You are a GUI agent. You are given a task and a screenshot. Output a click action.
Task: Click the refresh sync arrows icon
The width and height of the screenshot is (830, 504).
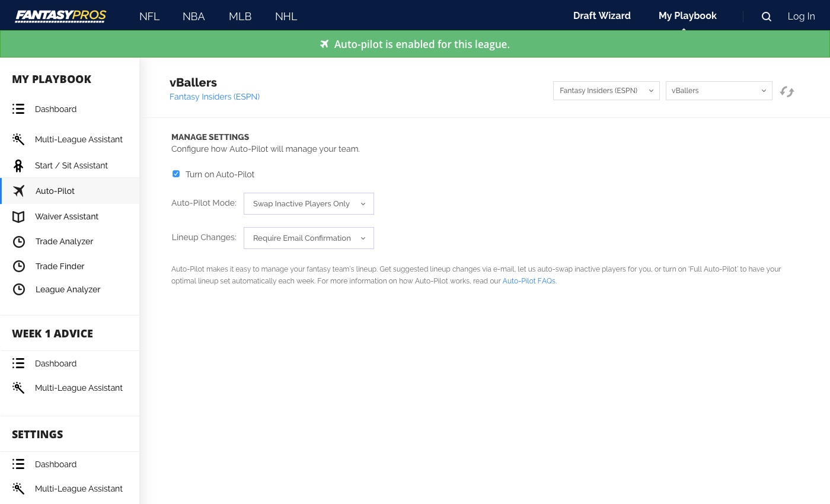point(787,91)
